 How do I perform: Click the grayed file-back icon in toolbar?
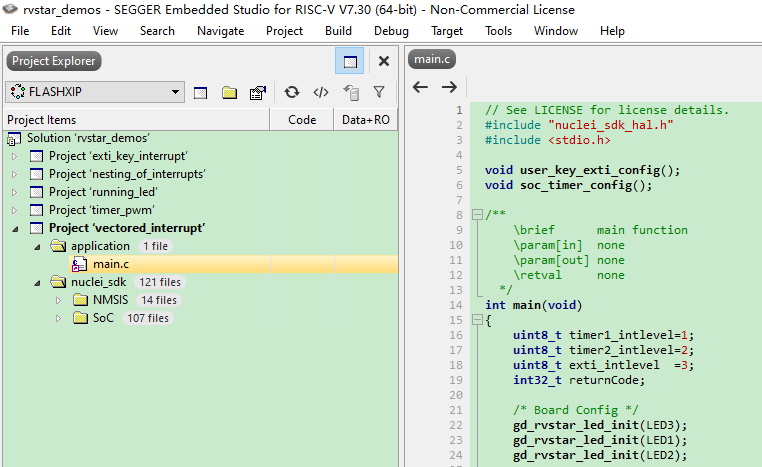(x=351, y=92)
